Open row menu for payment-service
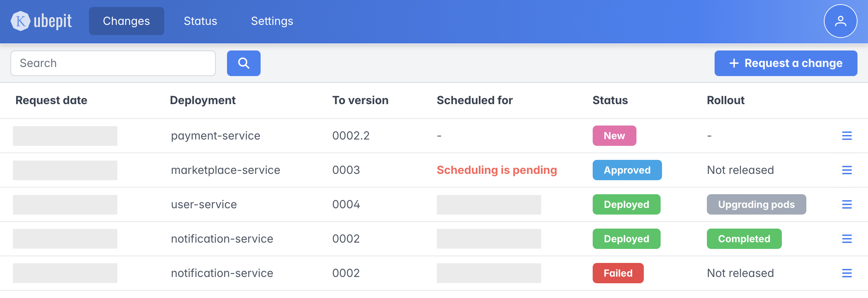The width and height of the screenshot is (868, 298). click(x=847, y=136)
